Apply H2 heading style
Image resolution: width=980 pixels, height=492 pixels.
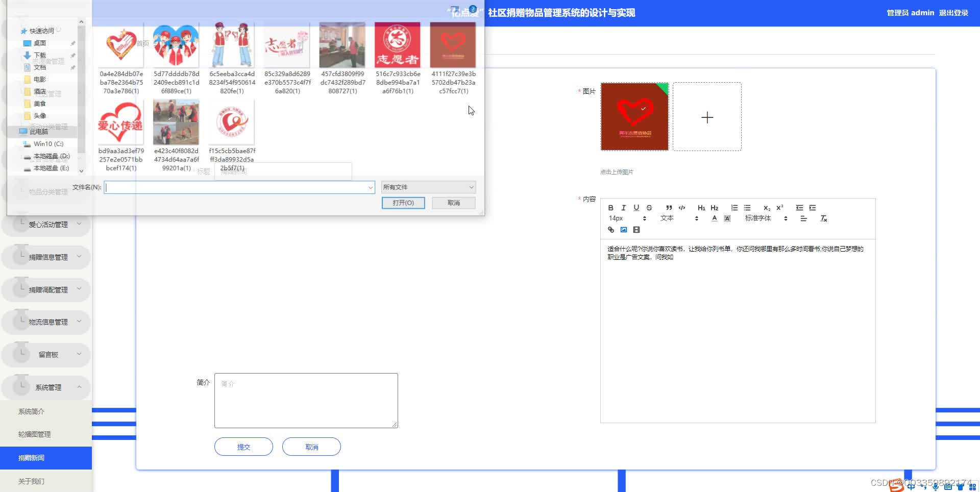pos(715,208)
